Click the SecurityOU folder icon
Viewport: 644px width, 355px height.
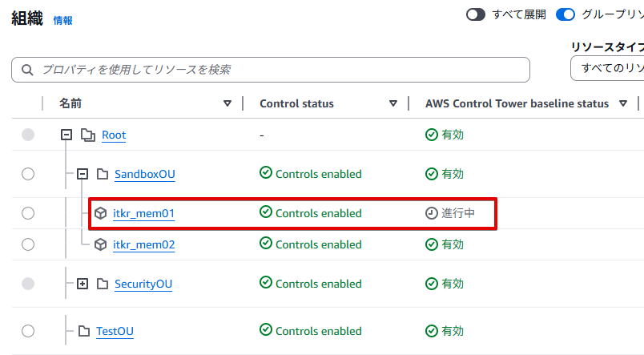[x=102, y=284]
